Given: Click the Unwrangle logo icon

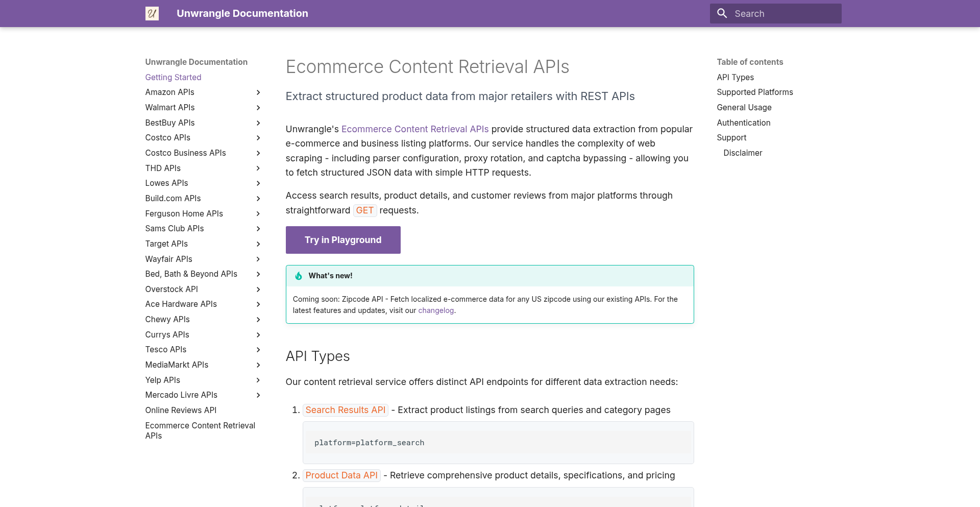Looking at the screenshot, I should tap(152, 13).
